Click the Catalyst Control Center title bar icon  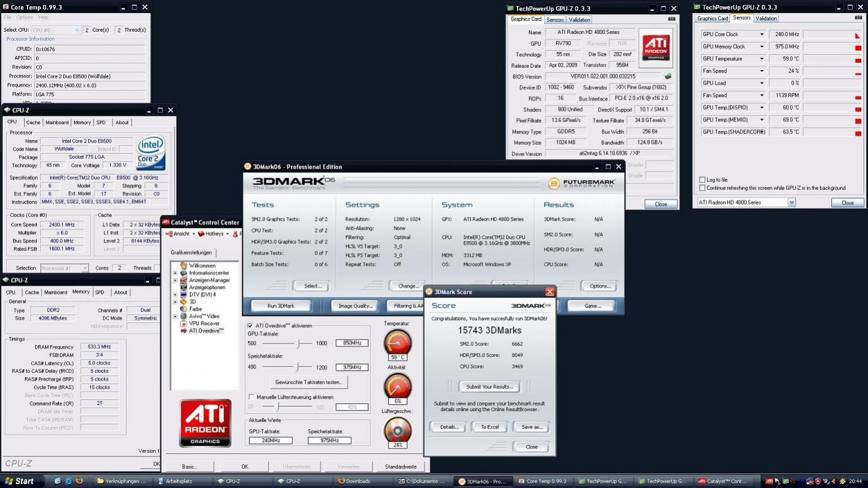tap(166, 222)
